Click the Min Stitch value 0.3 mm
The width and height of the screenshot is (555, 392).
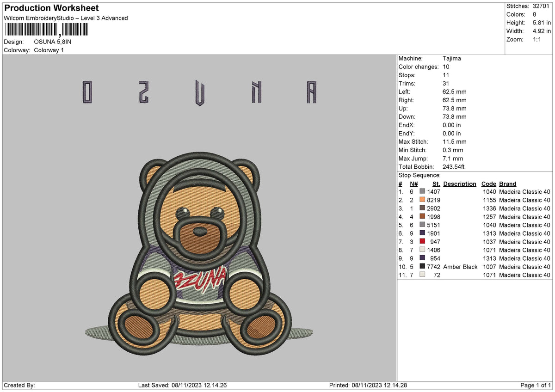453,150
